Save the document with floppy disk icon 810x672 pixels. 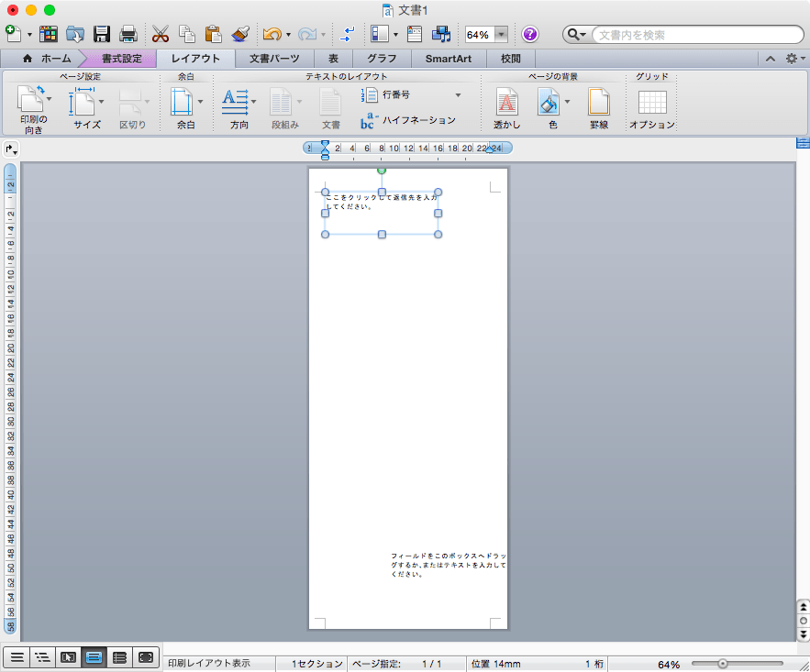(x=102, y=34)
